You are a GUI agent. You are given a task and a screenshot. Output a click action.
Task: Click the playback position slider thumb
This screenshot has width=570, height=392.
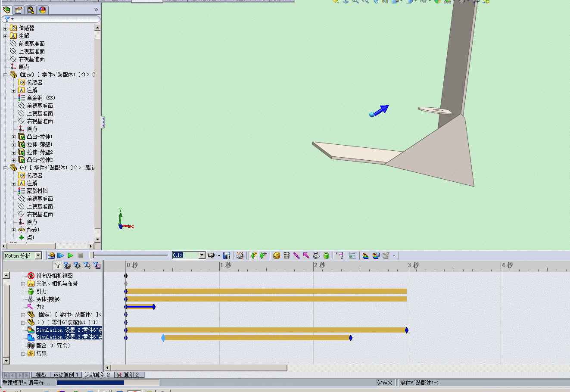[92, 255]
